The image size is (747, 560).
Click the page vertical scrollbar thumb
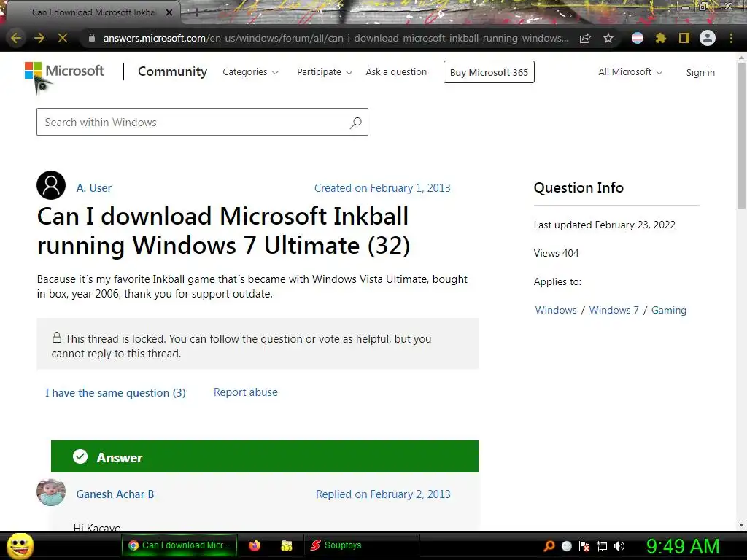click(741, 136)
